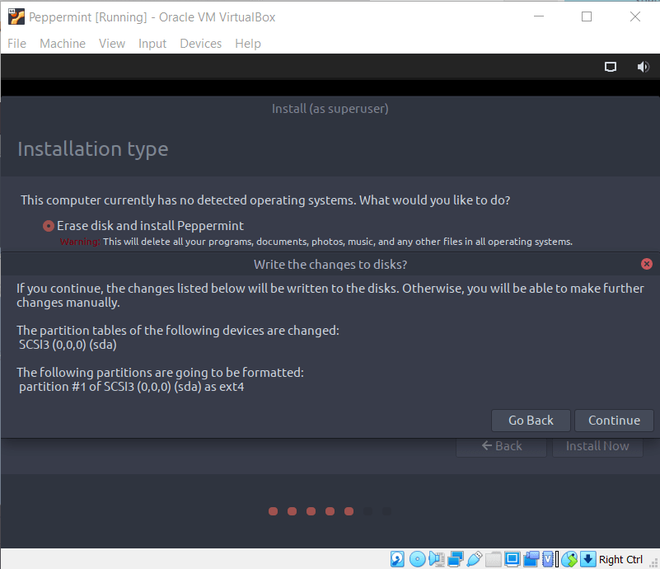Click the shared folders status icon
Image resolution: width=660 pixels, height=569 pixels.
point(493,559)
